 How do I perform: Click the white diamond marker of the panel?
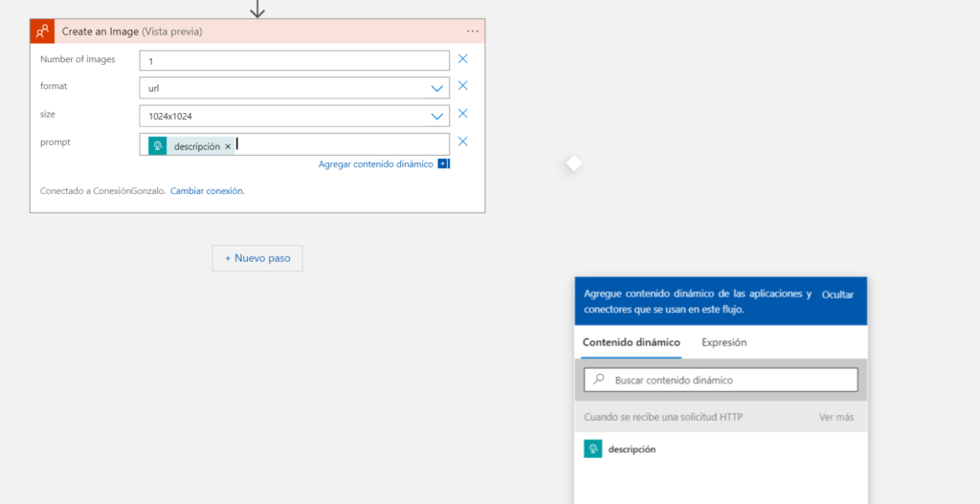coord(573,164)
